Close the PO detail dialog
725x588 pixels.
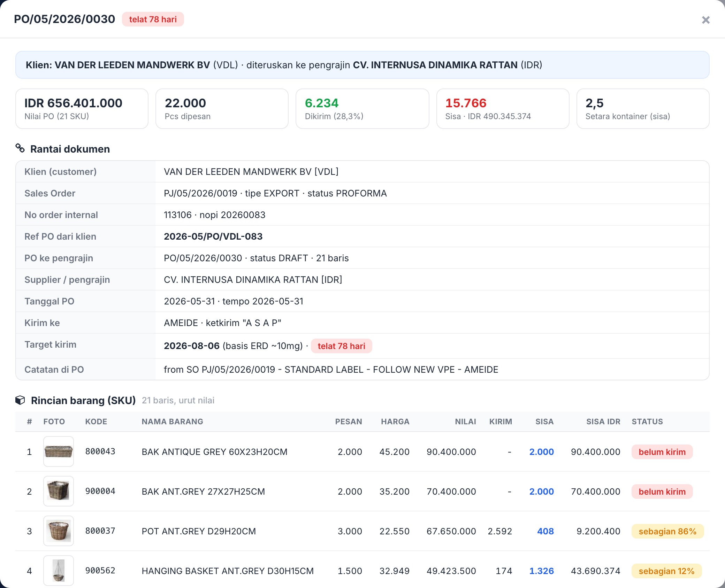705,20
